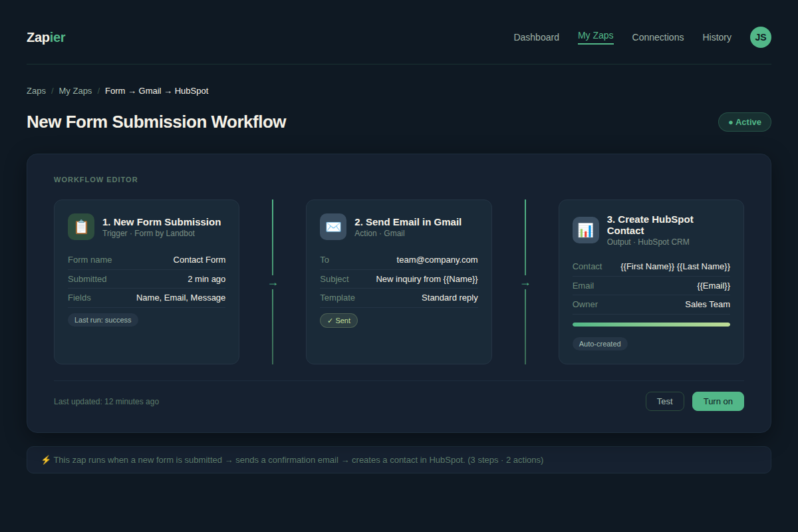The height and width of the screenshot is (532, 798).
Task: Click the HubSpot contact progress bar
Action: tap(651, 325)
